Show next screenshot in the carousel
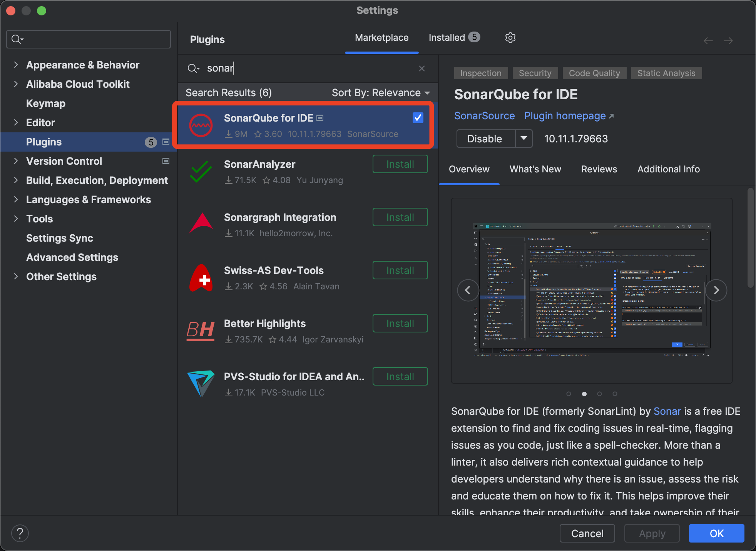 pos(716,290)
